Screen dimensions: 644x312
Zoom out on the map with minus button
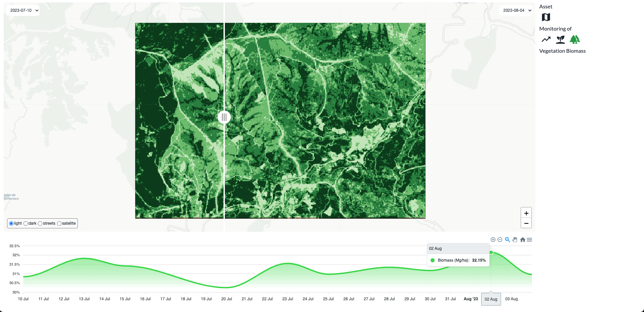point(526,223)
